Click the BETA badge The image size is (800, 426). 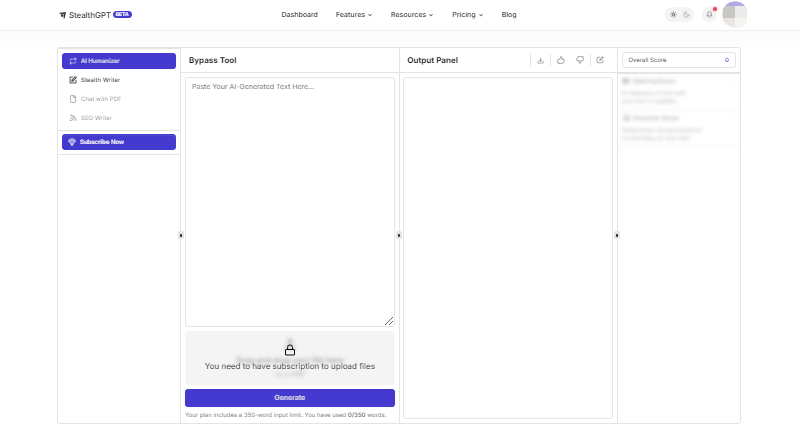(x=122, y=14)
